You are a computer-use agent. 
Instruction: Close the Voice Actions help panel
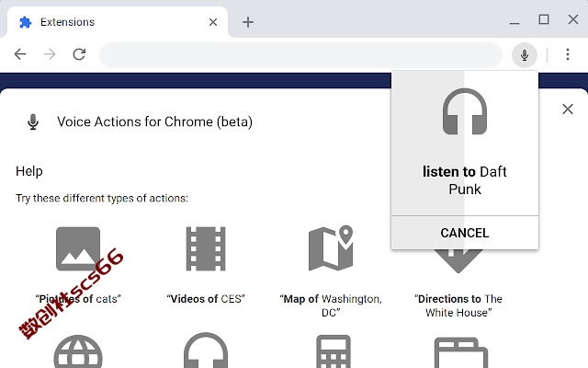click(x=568, y=109)
